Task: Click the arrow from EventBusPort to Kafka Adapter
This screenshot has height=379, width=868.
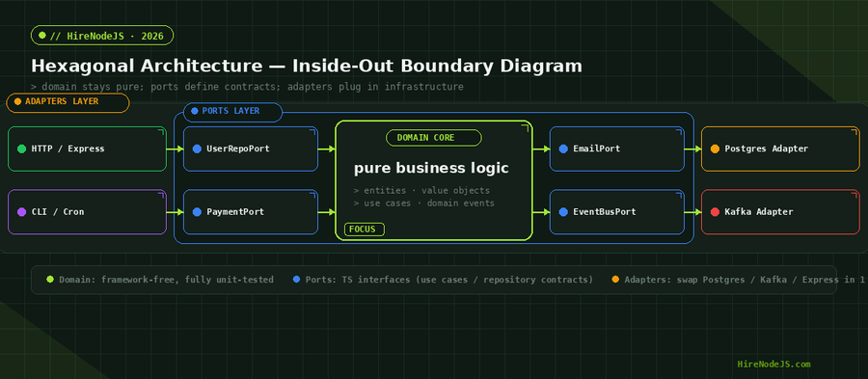Action: (x=693, y=212)
